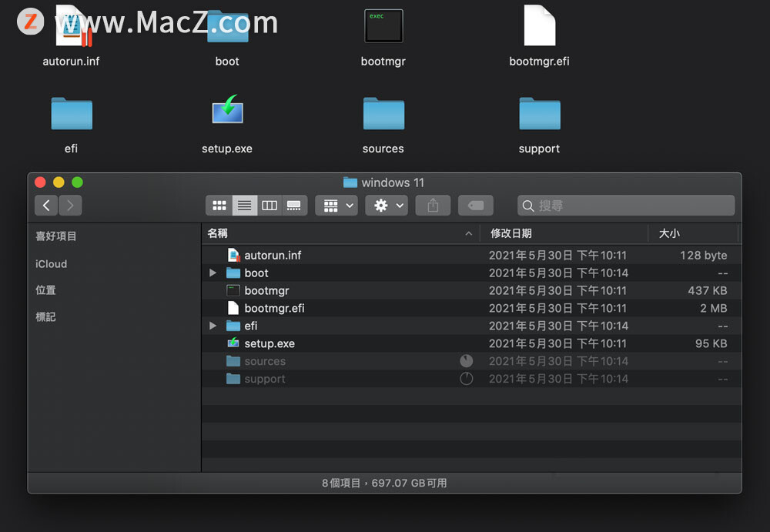770x532 pixels.
Task: Click the windows 11 title folder icon
Action: (x=350, y=182)
